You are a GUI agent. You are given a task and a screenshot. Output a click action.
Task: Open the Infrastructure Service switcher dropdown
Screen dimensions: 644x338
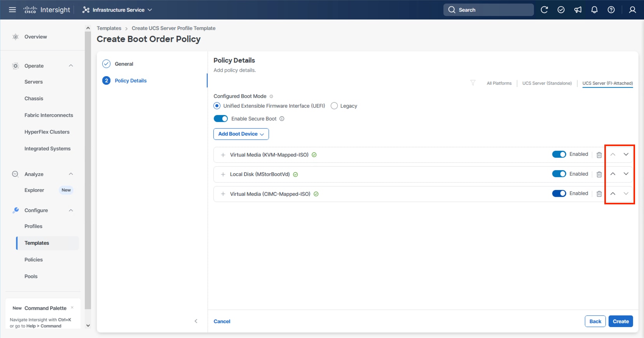pyautogui.click(x=117, y=10)
